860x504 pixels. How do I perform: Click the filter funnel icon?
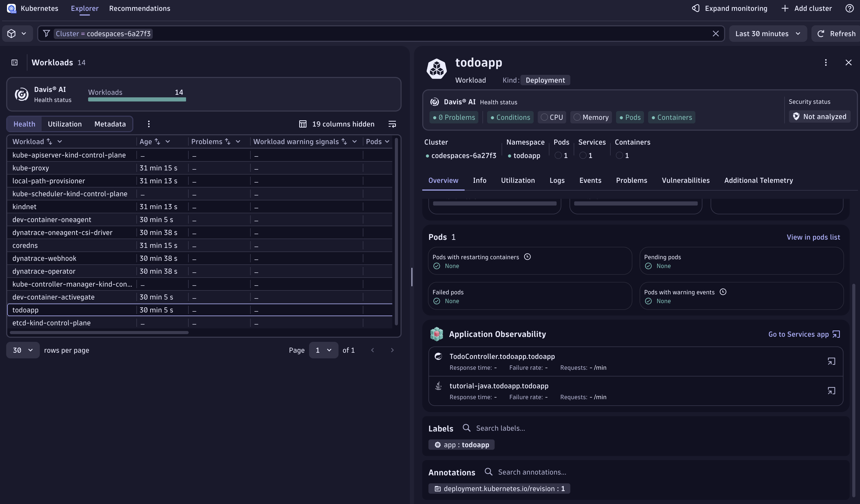click(47, 33)
